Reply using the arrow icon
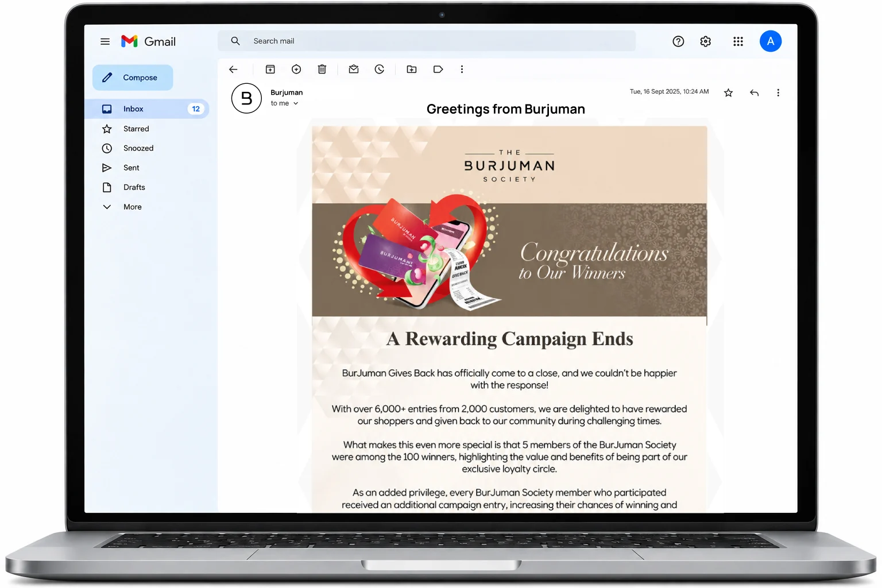The height and width of the screenshot is (588, 882). 755,92
